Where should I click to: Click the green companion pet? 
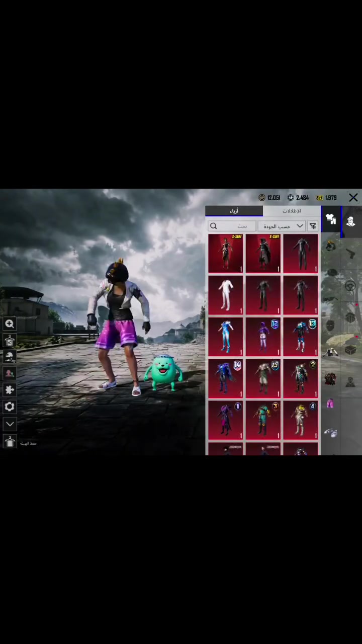pos(163,372)
